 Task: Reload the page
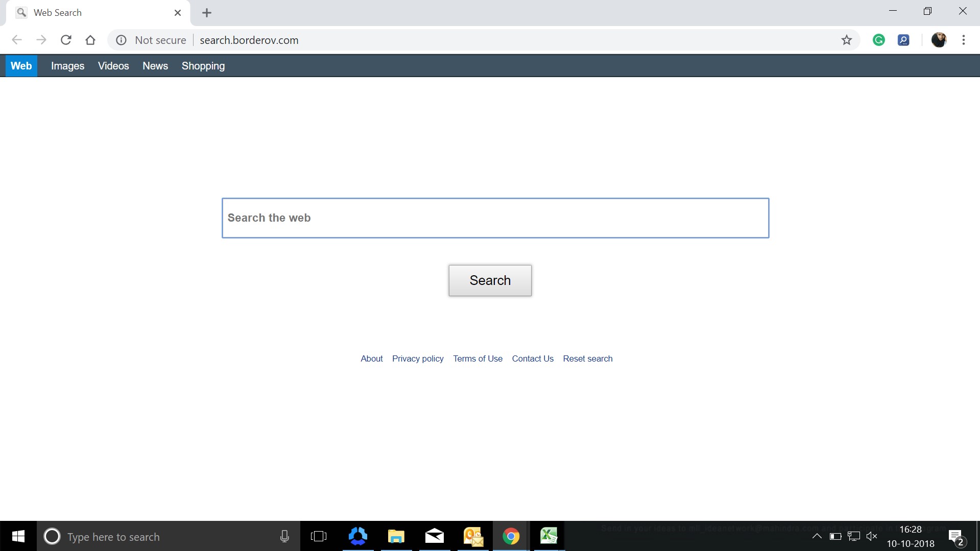(66, 40)
